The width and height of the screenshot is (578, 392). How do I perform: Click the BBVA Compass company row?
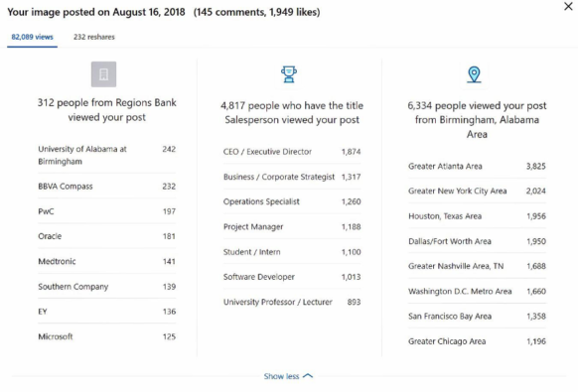click(x=107, y=187)
